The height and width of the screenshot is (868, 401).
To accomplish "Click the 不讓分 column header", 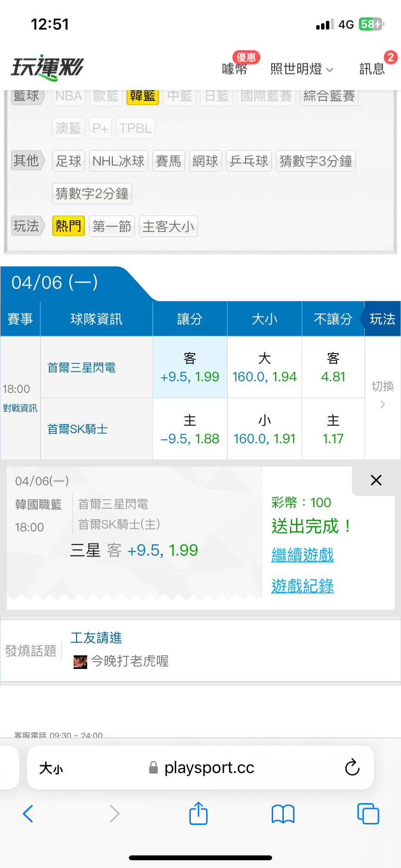I will (x=333, y=319).
